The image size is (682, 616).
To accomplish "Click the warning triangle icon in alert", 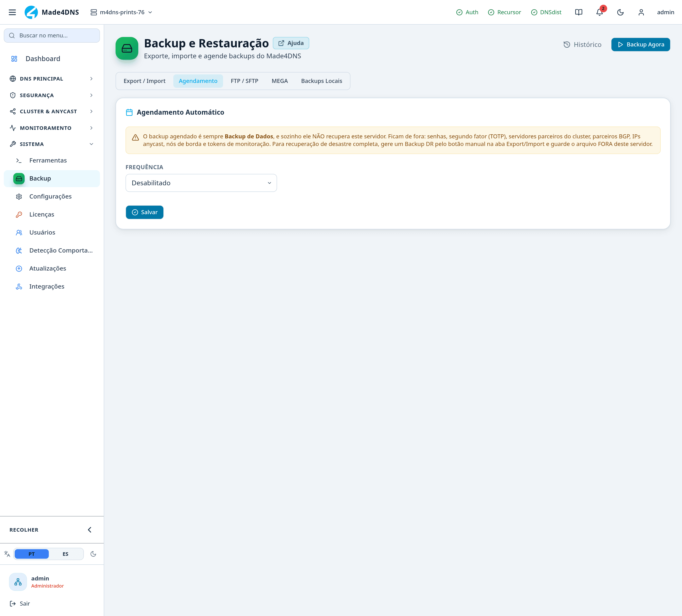I will (135, 137).
